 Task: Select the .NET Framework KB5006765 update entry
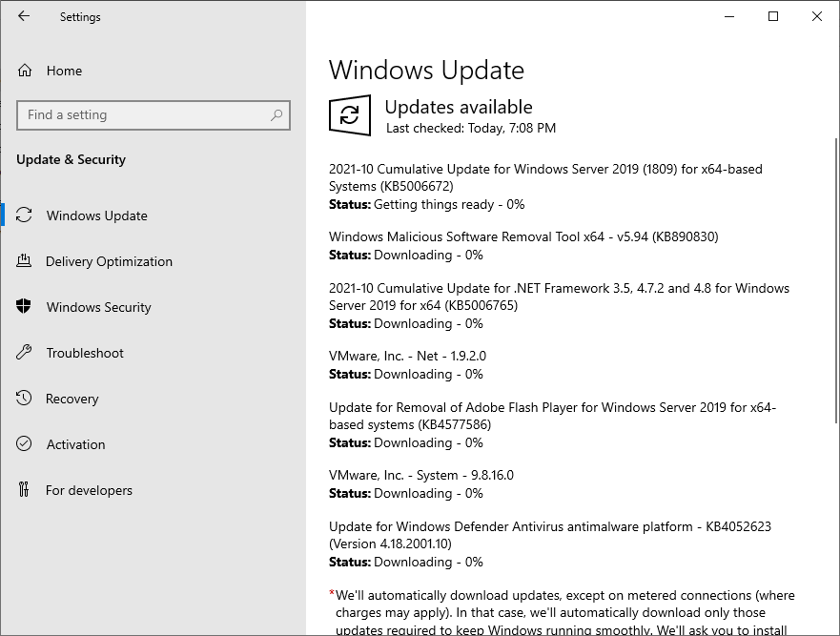pyautogui.click(x=559, y=297)
